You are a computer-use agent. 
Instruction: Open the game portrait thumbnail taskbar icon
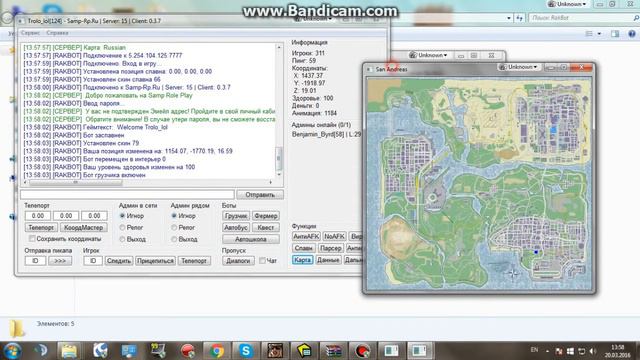coord(275,351)
